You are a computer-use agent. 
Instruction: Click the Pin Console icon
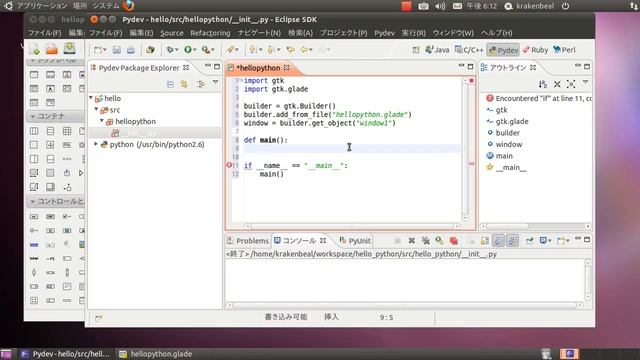click(x=529, y=241)
